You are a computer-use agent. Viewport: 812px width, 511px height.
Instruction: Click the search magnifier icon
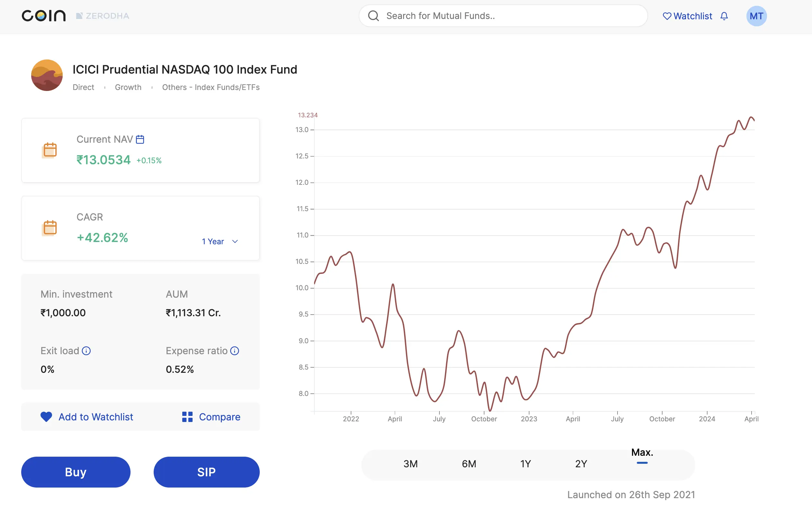[x=373, y=15]
